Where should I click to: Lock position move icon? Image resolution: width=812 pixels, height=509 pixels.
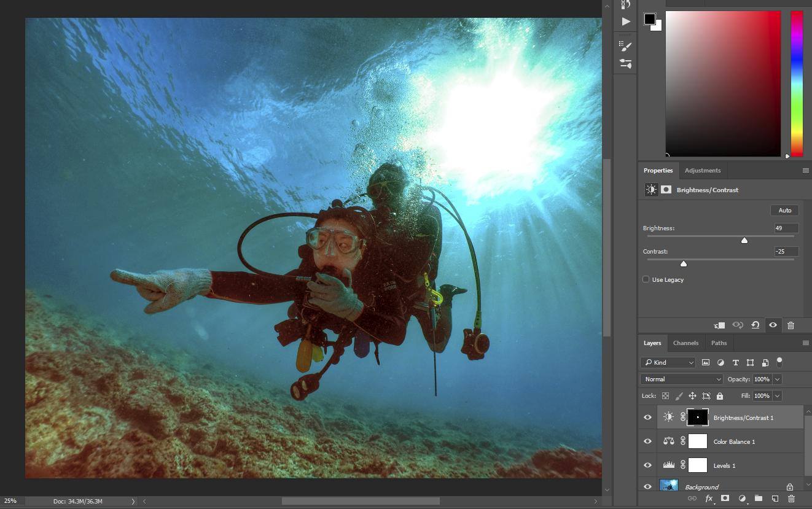tap(692, 396)
